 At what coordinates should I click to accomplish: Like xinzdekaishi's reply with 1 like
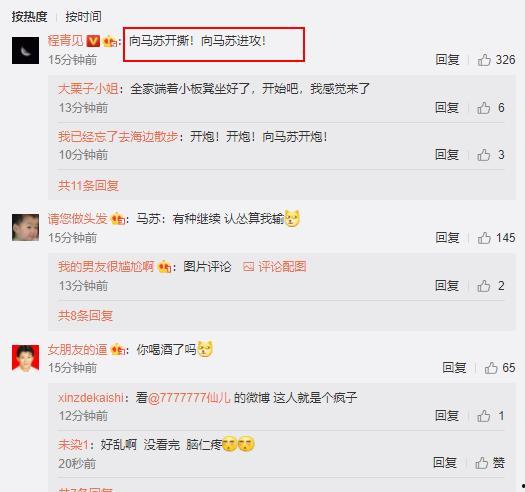point(491,416)
